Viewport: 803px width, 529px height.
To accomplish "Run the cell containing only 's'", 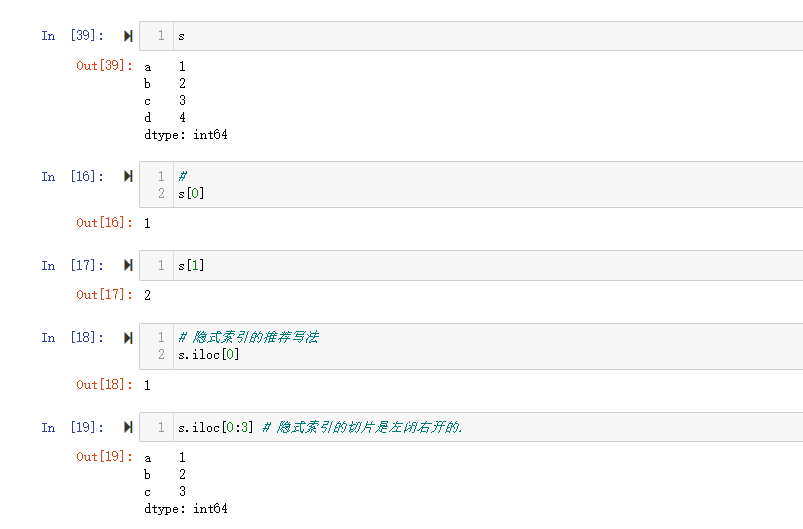I will coord(128,36).
